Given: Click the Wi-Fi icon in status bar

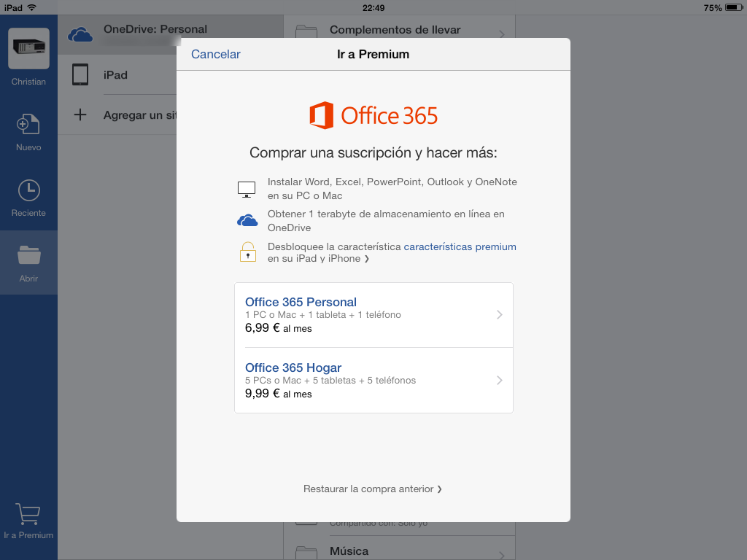Looking at the screenshot, I should pyautogui.click(x=31, y=7).
